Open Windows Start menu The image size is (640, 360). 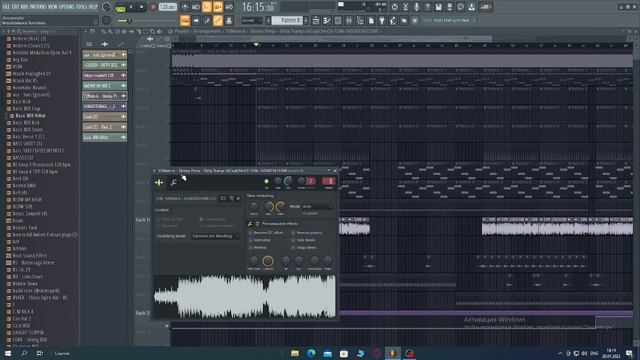[8, 353]
